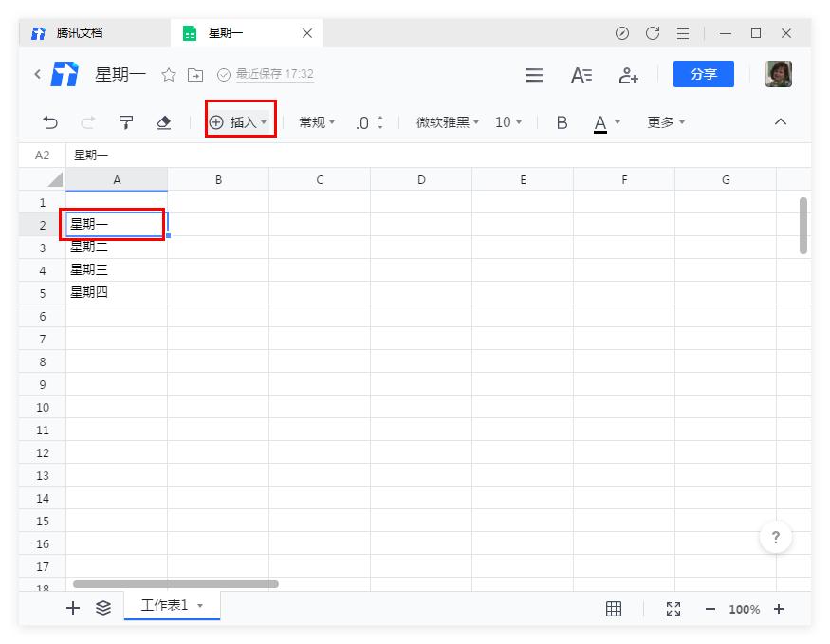Open the 微软雅黑 font dropdown
This screenshot has width=830, height=644.
click(444, 121)
